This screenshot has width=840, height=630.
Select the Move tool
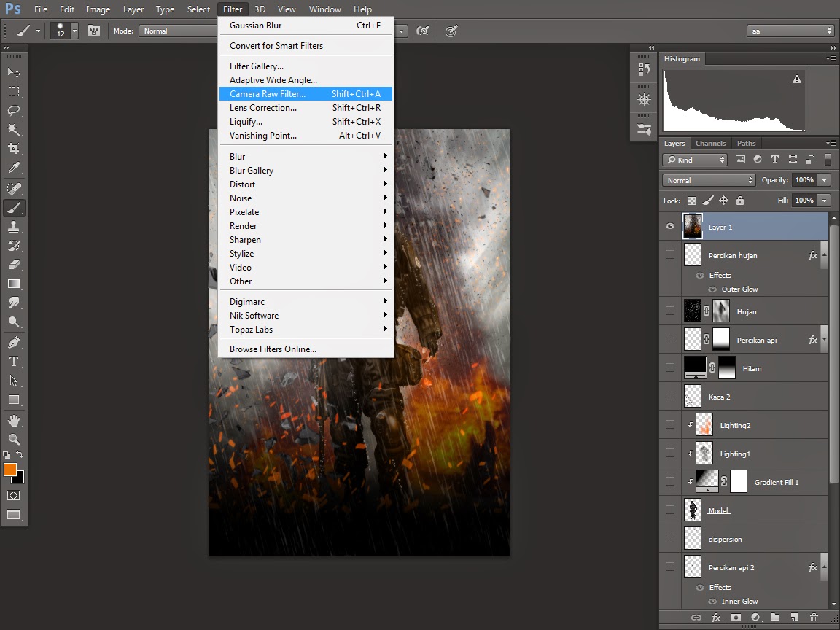(x=14, y=71)
